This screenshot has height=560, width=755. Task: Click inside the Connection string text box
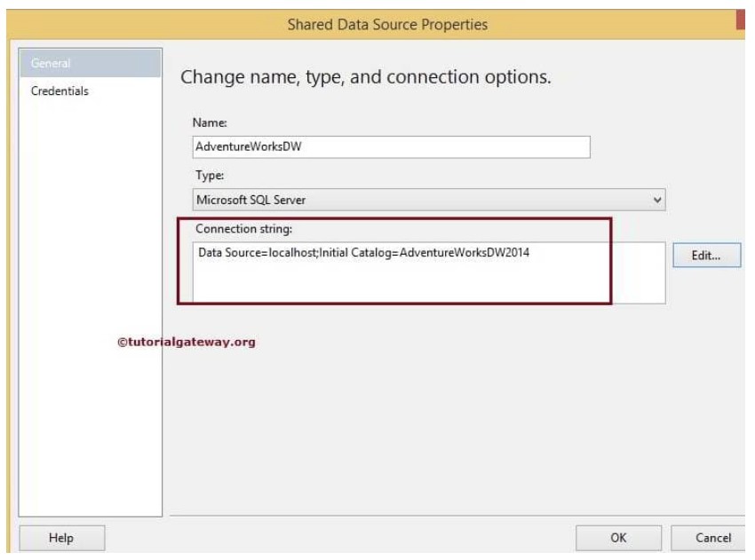(428, 272)
